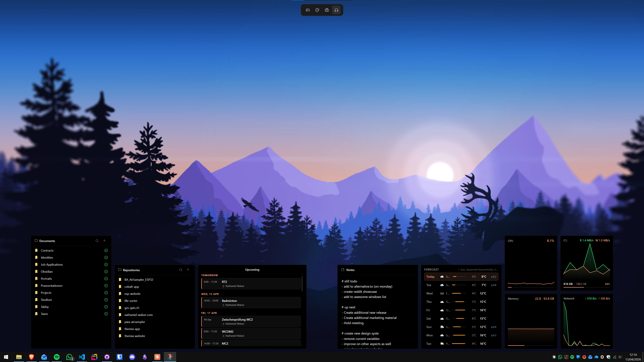The image size is (644, 362).
Task: Toggle the sync status icon next to Contracts
Action: [x=106, y=250]
